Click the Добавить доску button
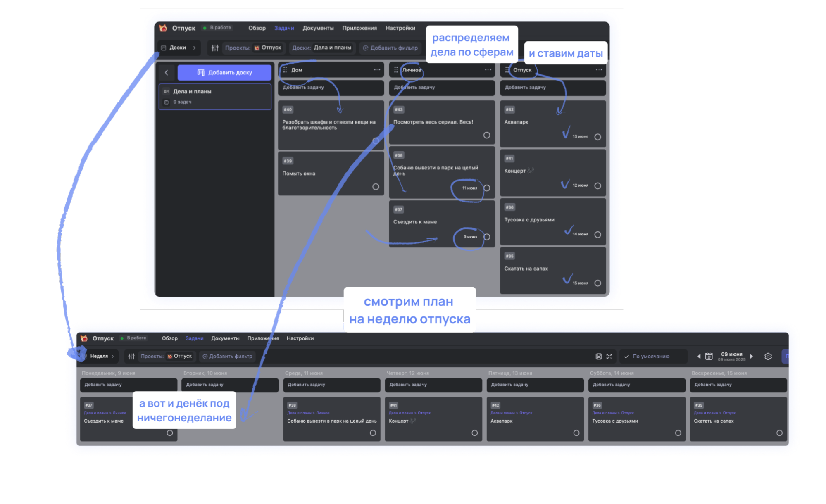Image resolution: width=826 pixels, height=504 pixels. pyautogui.click(x=224, y=73)
